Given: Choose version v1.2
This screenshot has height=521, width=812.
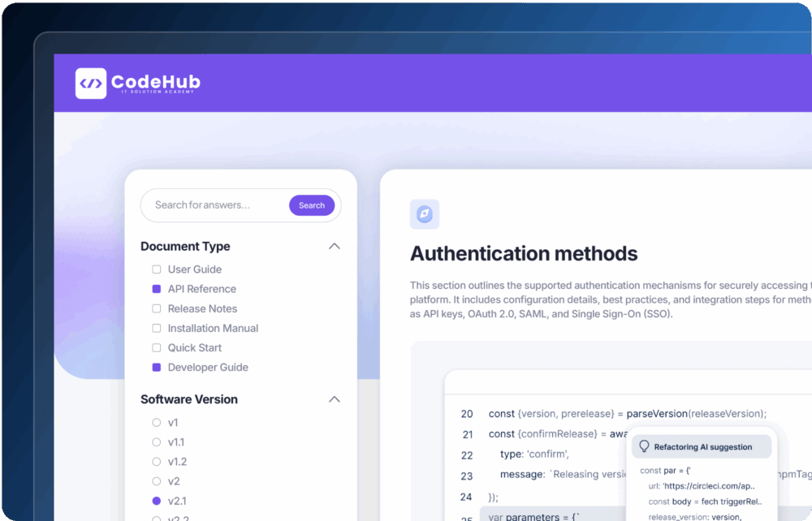Looking at the screenshot, I should point(156,461).
